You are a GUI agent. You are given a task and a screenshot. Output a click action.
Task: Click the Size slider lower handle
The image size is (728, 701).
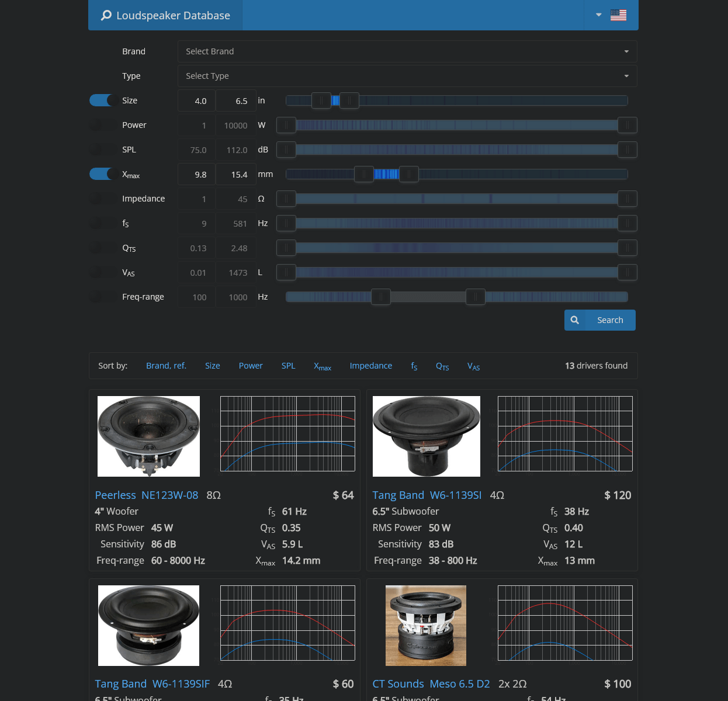tap(321, 100)
